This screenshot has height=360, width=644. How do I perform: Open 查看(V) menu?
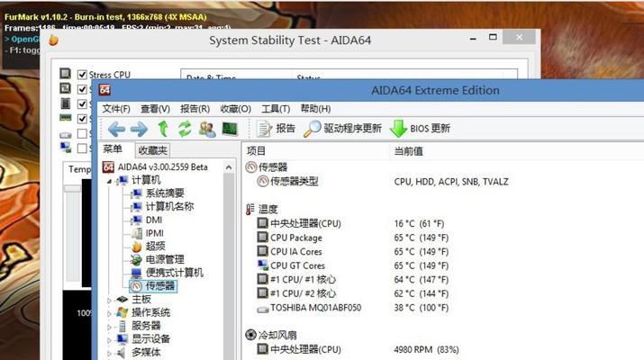click(x=155, y=109)
